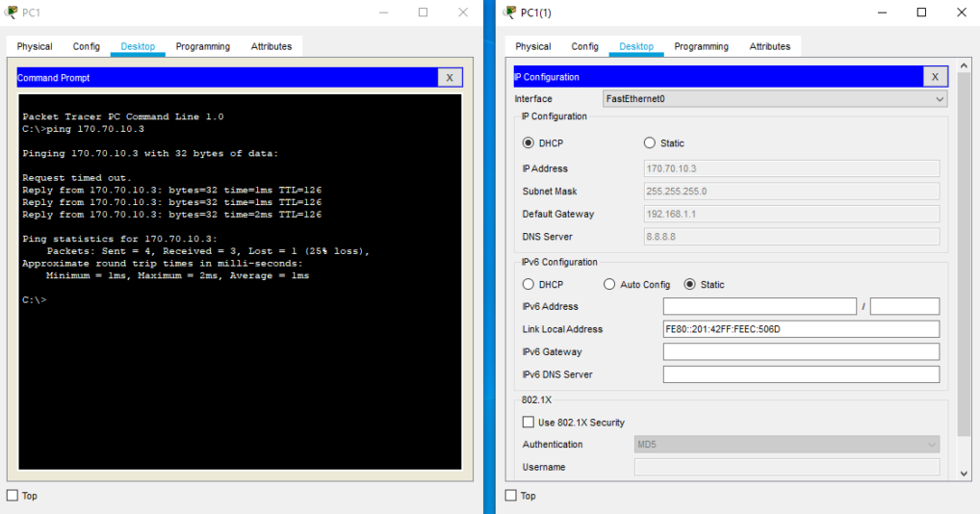
Task: Click the scroll down arrow in IP Configuration
Action: click(964, 474)
